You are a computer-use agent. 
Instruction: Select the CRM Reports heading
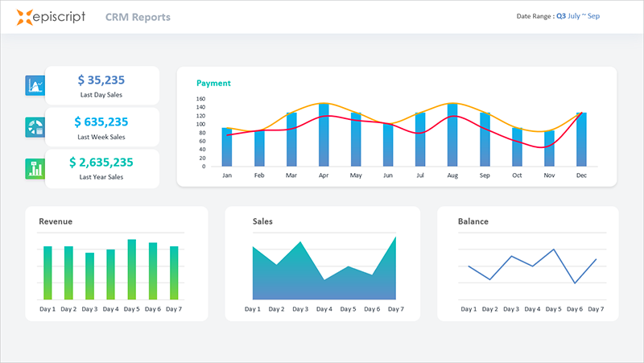[138, 17]
